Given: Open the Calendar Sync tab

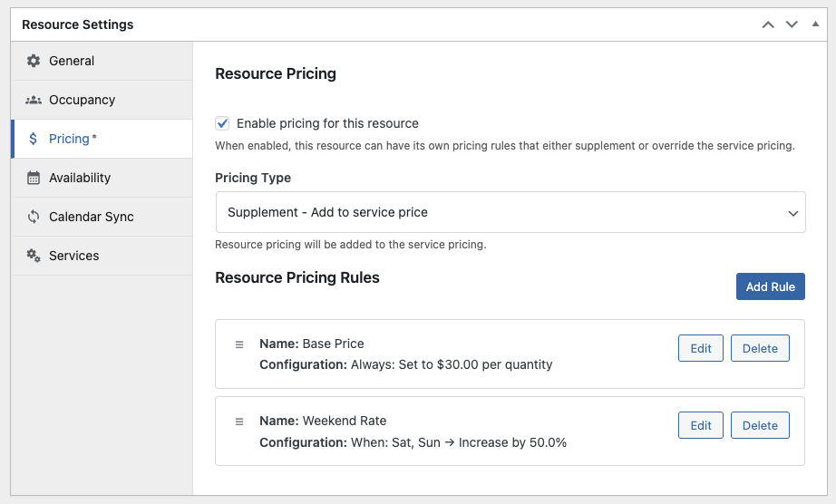Looking at the screenshot, I should tap(91, 217).
